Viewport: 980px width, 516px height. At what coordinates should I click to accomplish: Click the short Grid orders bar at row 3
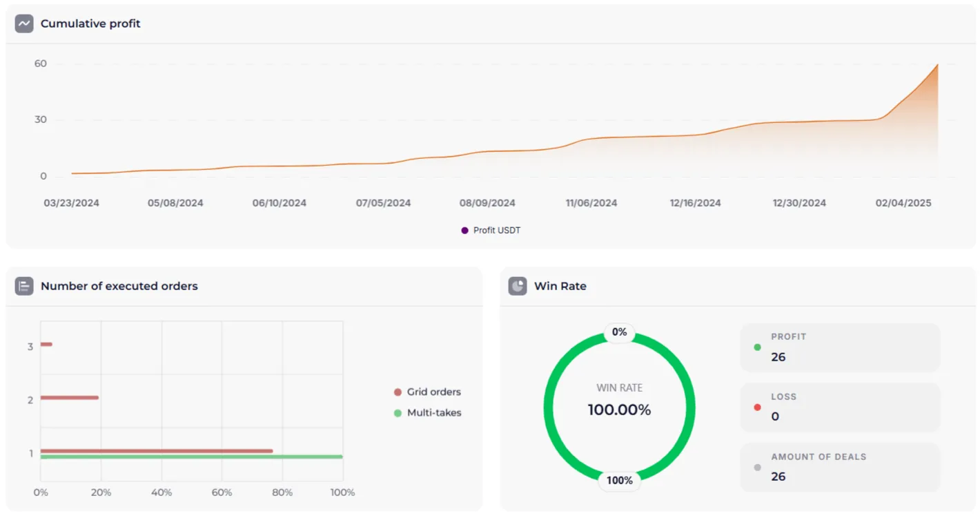point(46,344)
